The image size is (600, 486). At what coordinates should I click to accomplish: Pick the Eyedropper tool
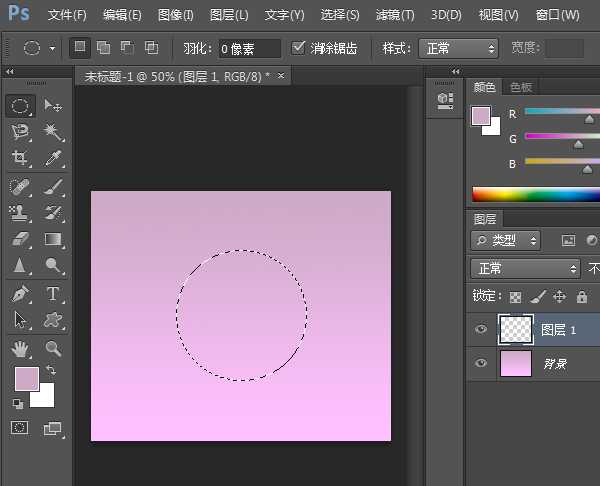point(53,159)
